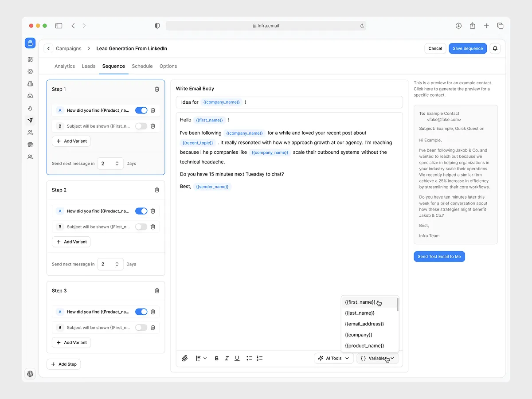Screen dimensions: 532x399
Task: Collapse the Variables dropdown
Action: [x=378, y=358]
